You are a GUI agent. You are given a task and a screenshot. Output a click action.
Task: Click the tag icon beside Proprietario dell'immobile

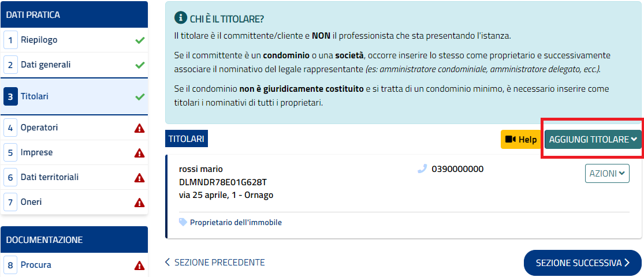(183, 222)
